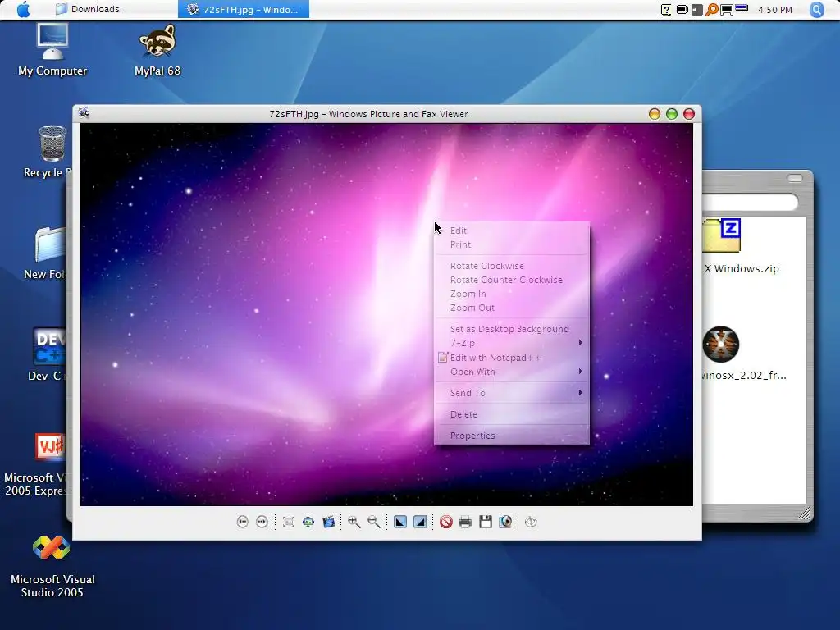
Task: Click the address field in Downloads window
Action: 750,202
